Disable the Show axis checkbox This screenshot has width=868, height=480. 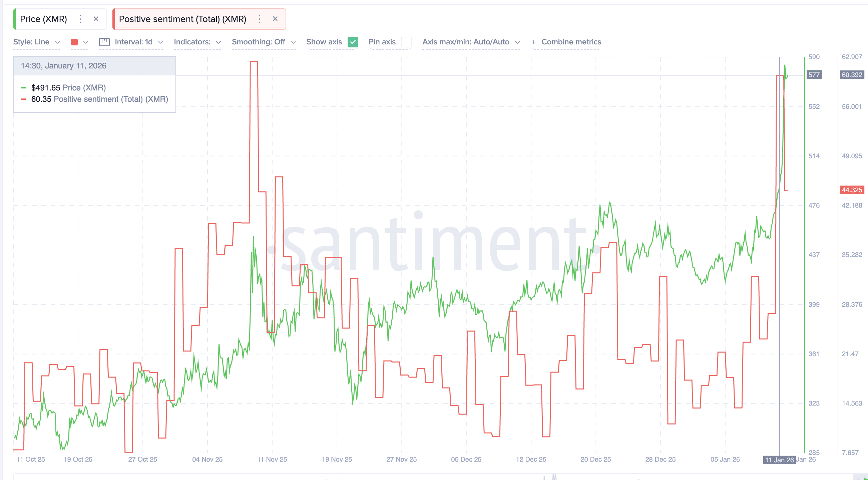tap(353, 42)
